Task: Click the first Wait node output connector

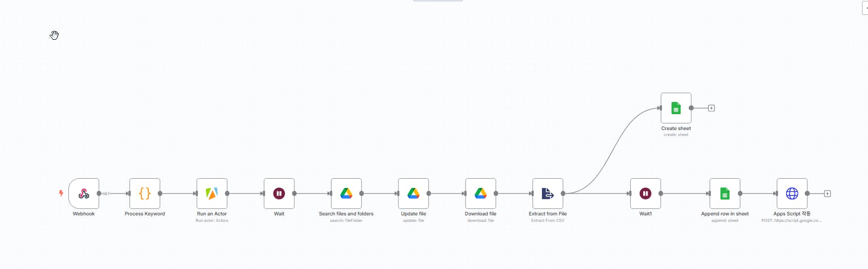Action: (x=294, y=194)
